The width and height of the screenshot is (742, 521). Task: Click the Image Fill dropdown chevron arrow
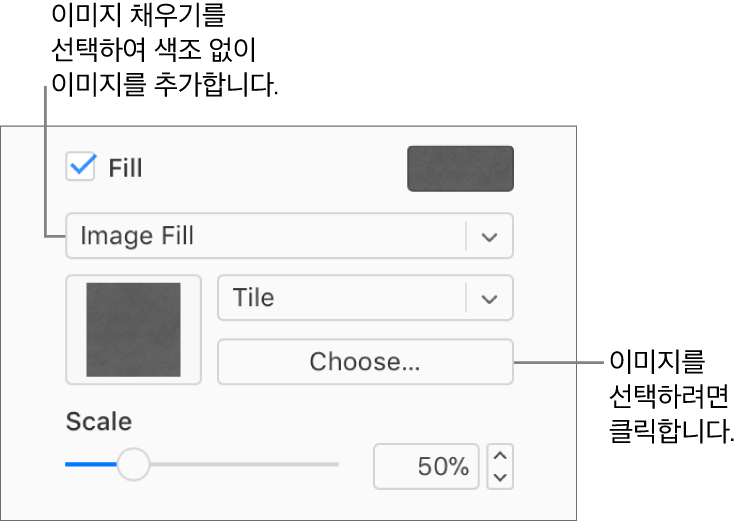tap(489, 237)
